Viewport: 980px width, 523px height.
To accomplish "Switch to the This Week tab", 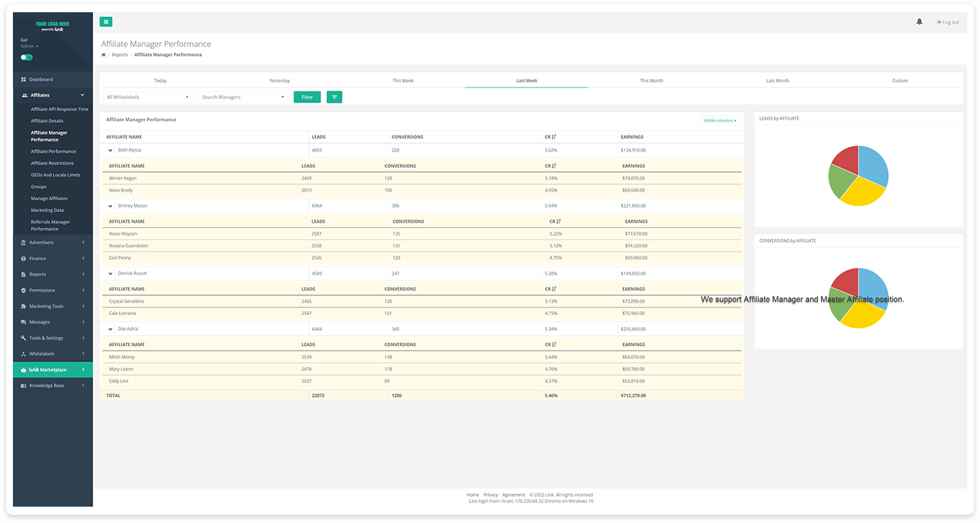I will tap(403, 80).
